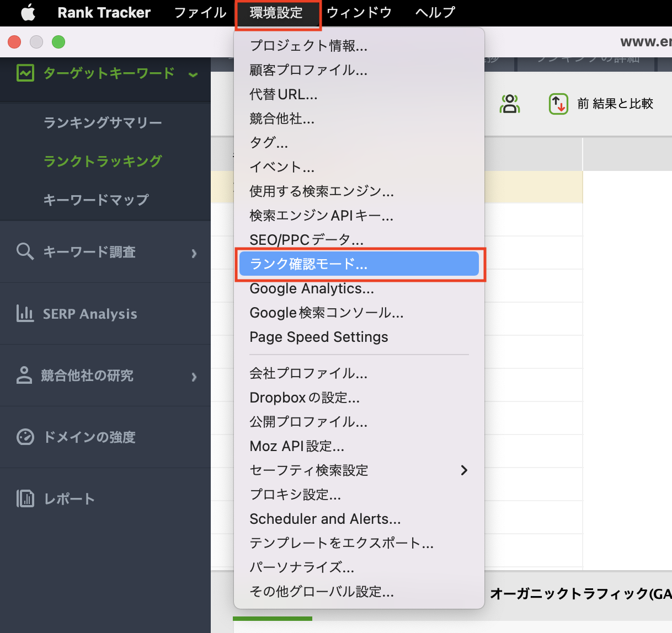This screenshot has width=672, height=633.
Task: Select 代替 URL... menu item
Action: pos(359,94)
